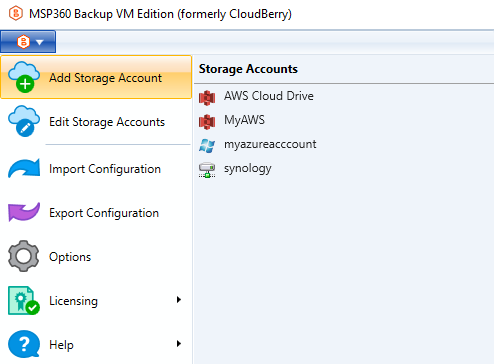The width and height of the screenshot is (494, 364).
Task: Select Add Storage Account menu item
Action: coord(96,77)
